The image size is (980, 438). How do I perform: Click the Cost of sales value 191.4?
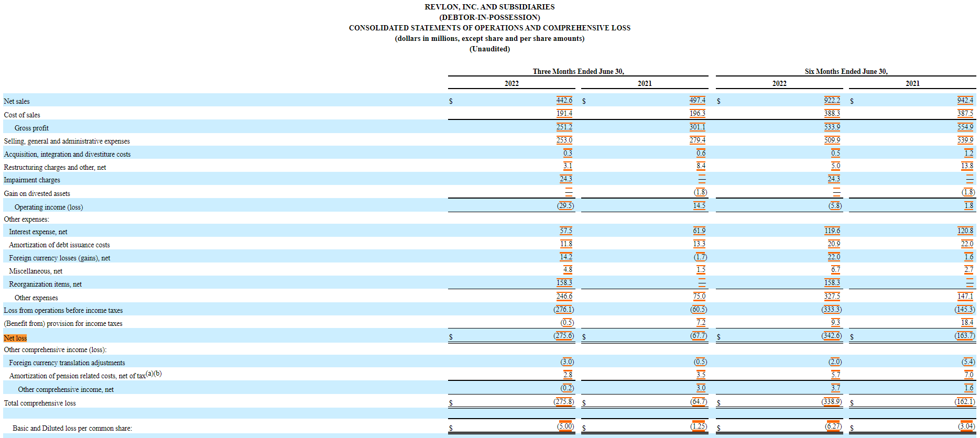click(x=564, y=113)
